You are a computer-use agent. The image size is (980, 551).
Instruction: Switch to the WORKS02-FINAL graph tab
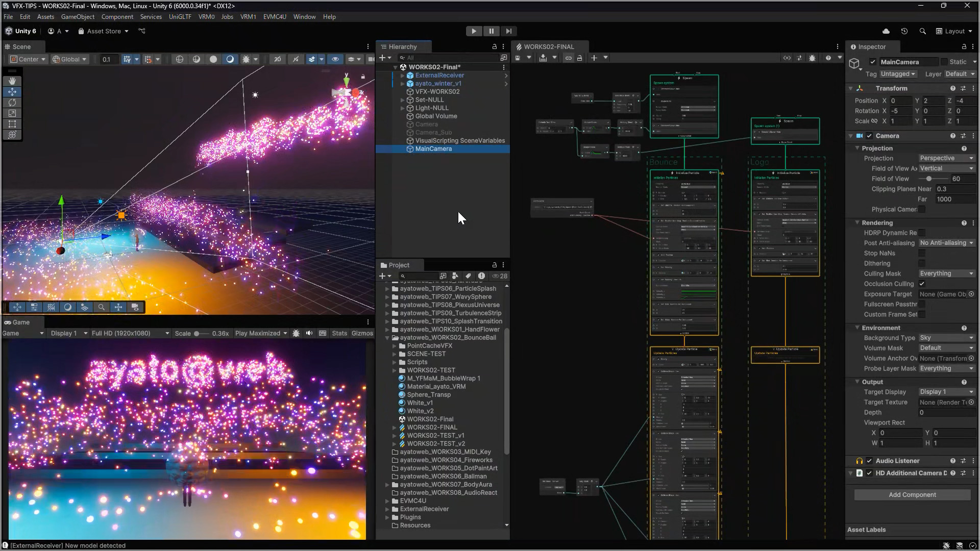coord(549,46)
